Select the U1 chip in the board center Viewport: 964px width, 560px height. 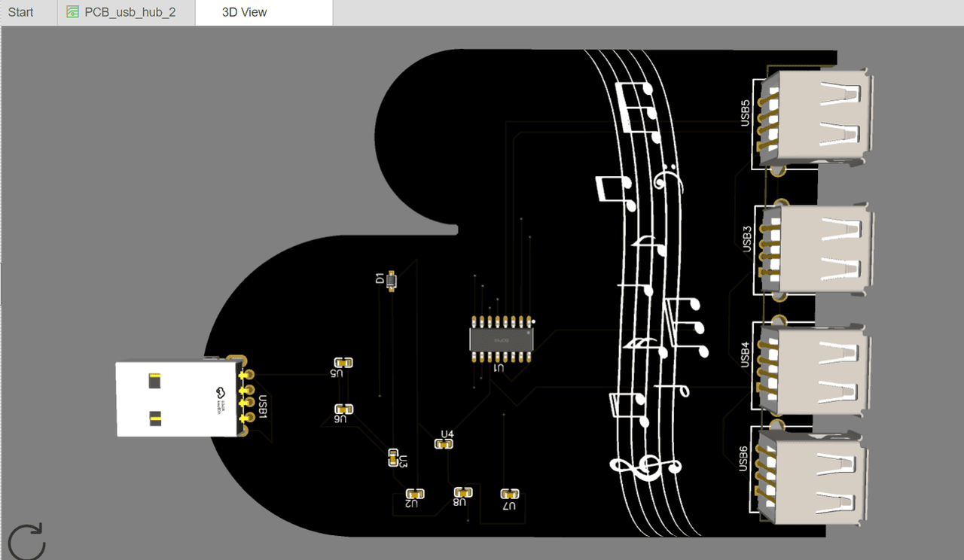pyautogui.click(x=502, y=339)
